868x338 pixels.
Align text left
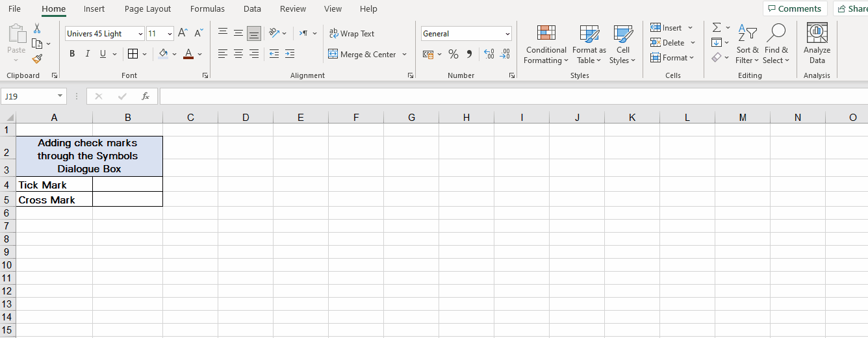tap(223, 54)
